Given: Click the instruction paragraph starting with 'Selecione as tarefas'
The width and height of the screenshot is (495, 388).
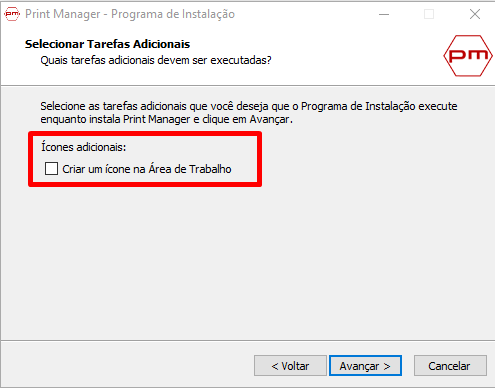Looking at the screenshot, I should click(x=249, y=112).
